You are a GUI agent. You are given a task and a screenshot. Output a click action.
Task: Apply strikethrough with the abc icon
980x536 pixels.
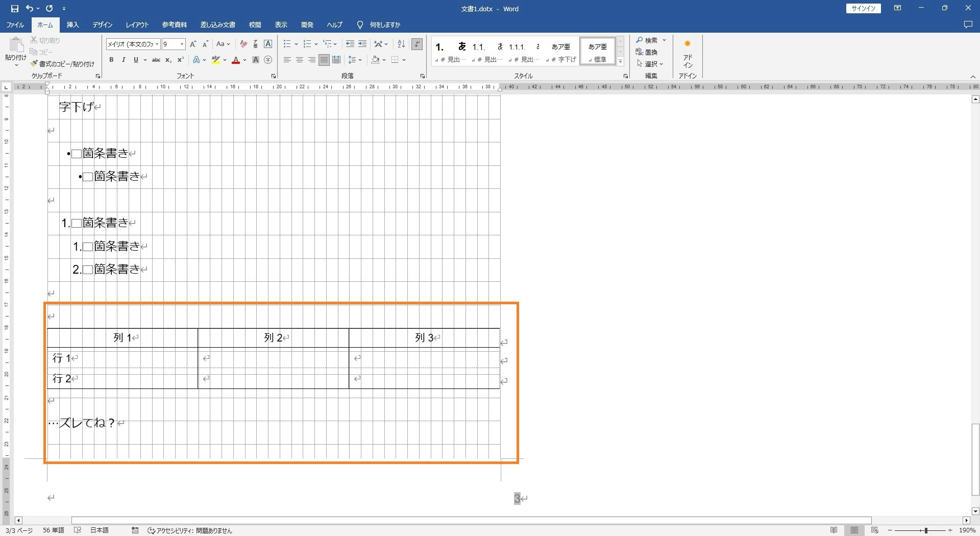(x=156, y=60)
